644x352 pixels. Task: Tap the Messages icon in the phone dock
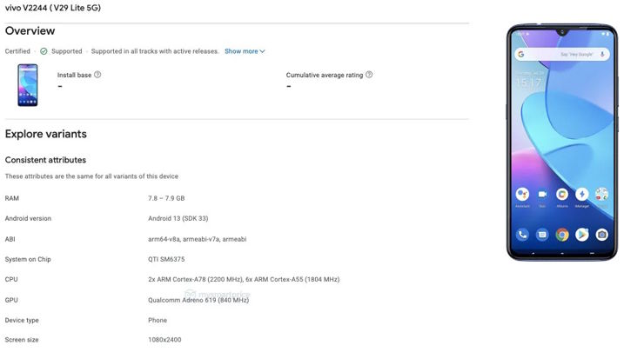pyautogui.click(x=542, y=235)
